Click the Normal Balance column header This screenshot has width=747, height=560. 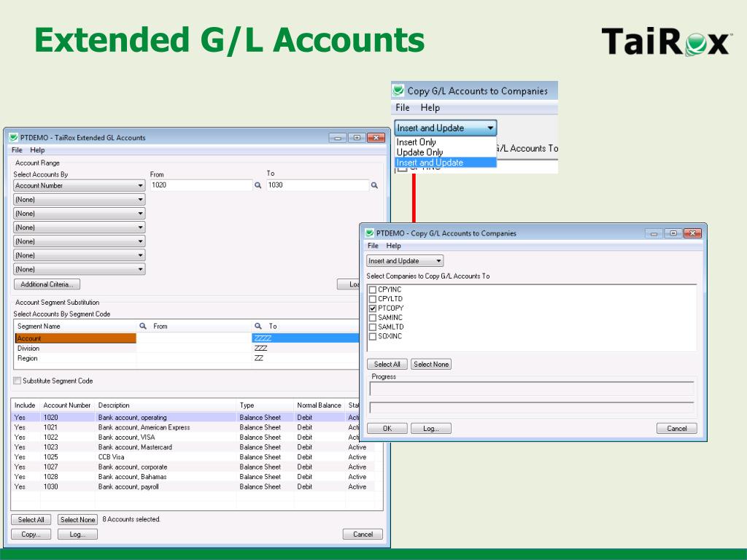pos(320,405)
